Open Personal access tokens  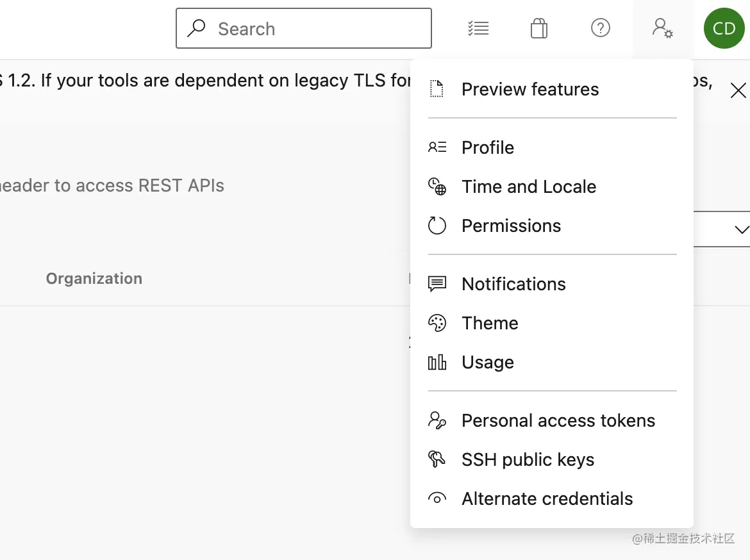(558, 420)
